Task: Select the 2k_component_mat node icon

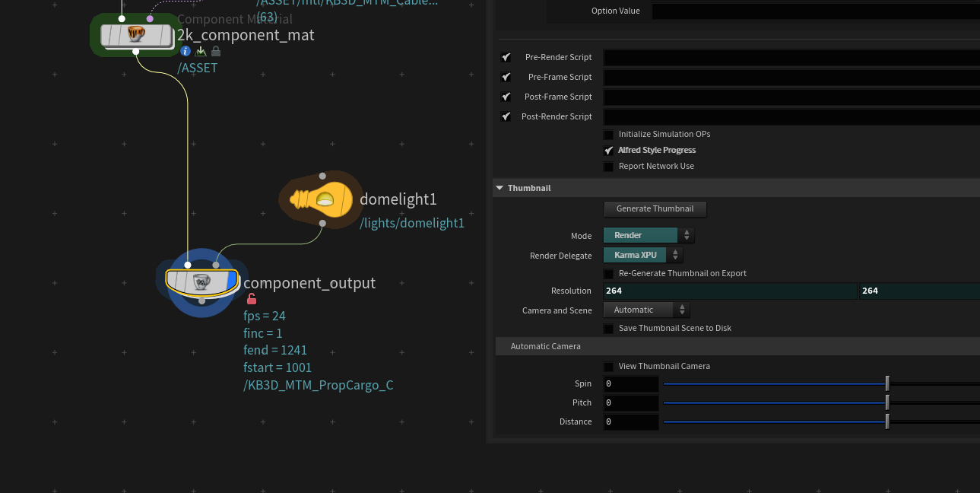Action: click(136, 35)
